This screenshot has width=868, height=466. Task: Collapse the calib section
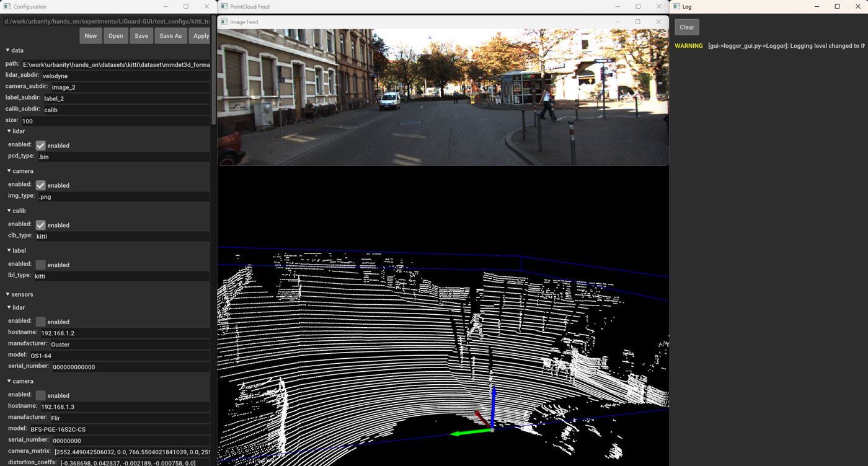click(9, 211)
